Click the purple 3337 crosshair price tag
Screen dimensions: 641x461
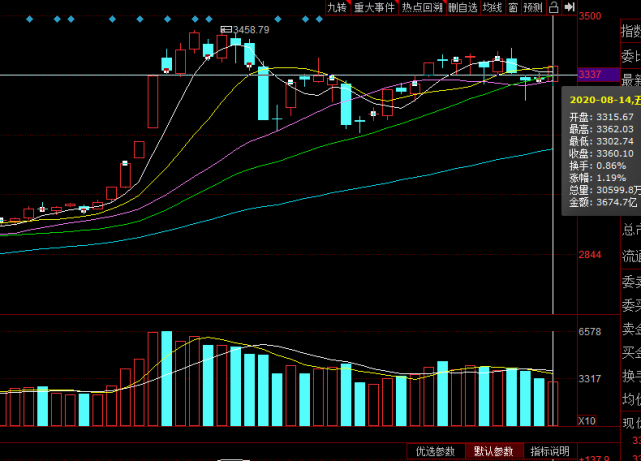[x=598, y=74]
